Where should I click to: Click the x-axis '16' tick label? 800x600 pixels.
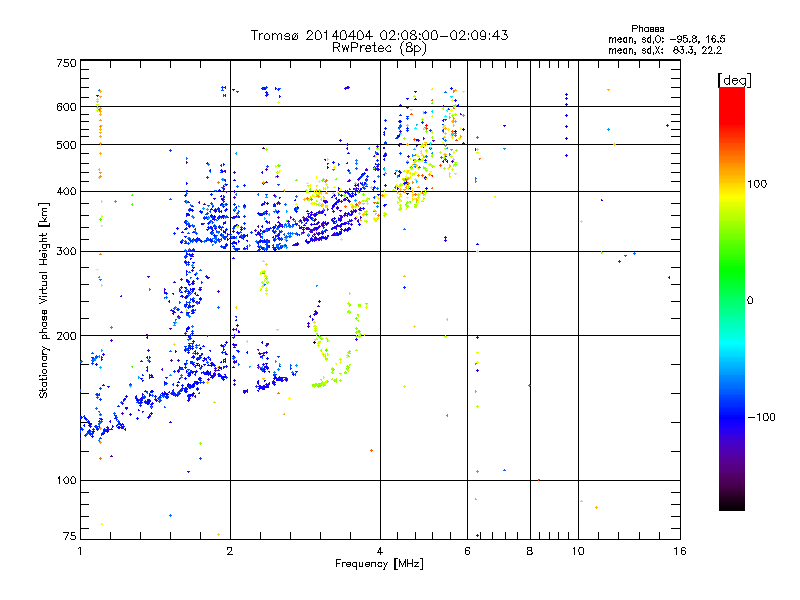[680, 551]
